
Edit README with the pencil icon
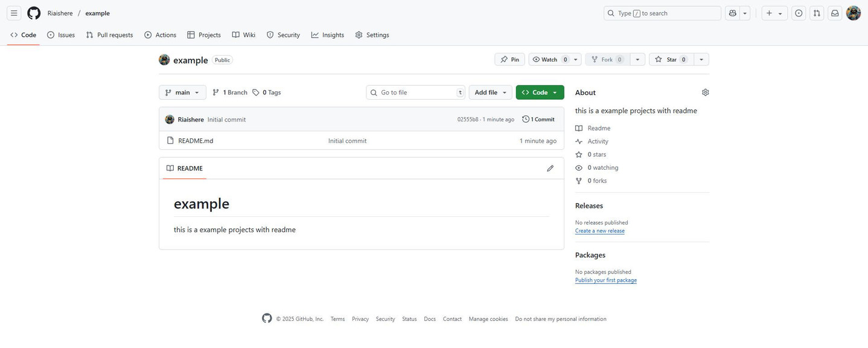(x=550, y=169)
